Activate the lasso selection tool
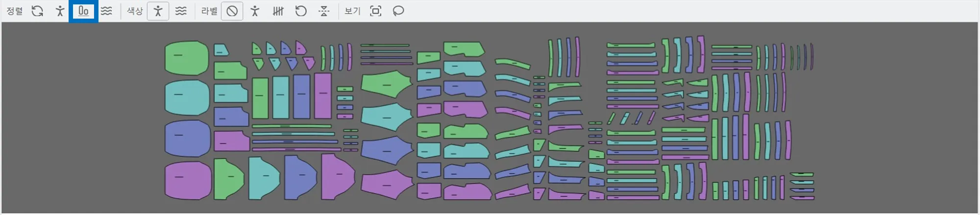The image size is (980, 215). click(398, 11)
